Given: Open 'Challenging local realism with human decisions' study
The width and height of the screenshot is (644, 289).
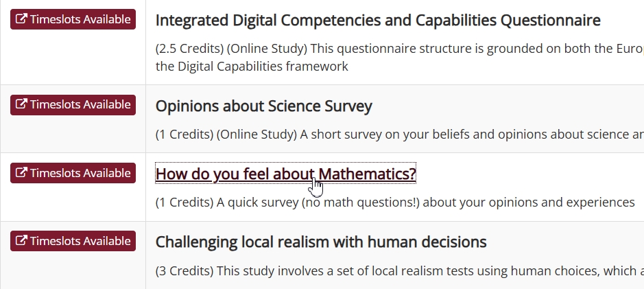Looking at the screenshot, I should 321,242.
